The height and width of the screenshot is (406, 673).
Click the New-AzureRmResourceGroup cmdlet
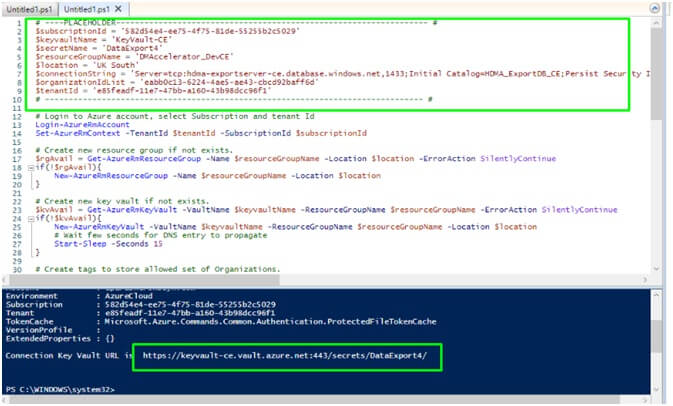(x=111, y=176)
